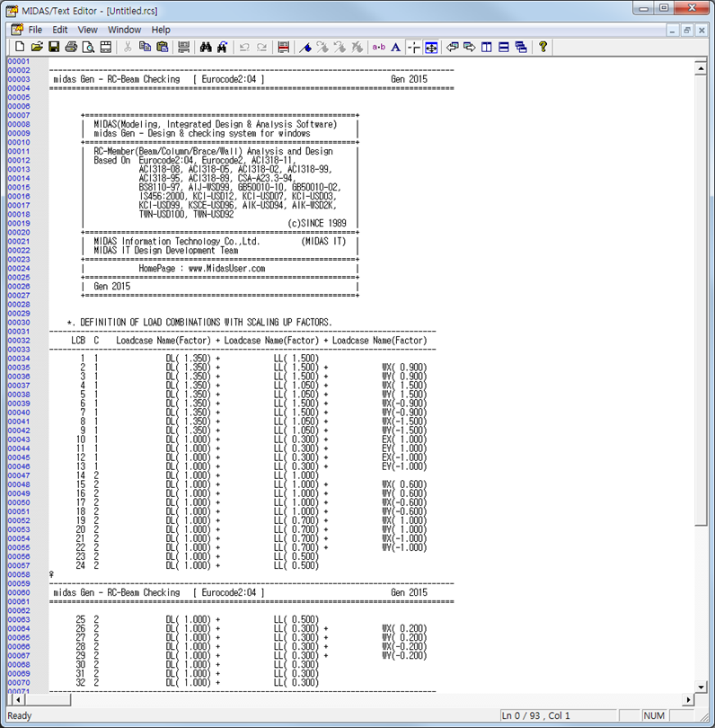
Task: Clear all bookmarks icon
Action: tap(357, 47)
